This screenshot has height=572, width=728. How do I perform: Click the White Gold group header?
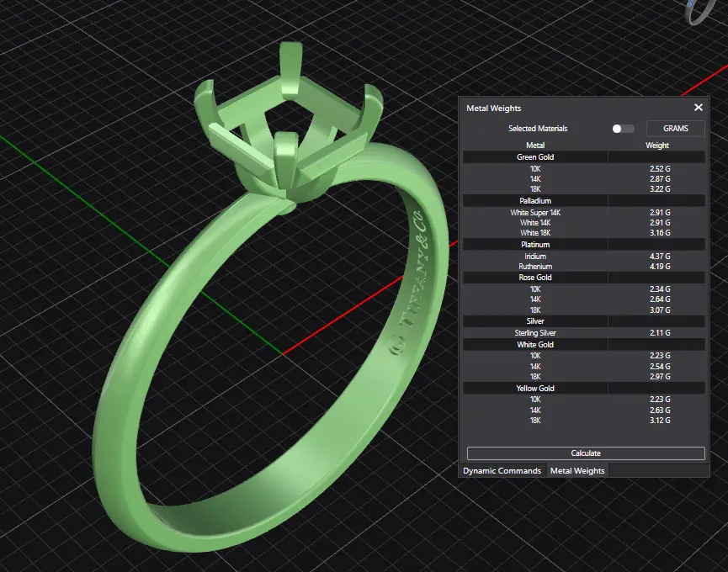point(583,344)
